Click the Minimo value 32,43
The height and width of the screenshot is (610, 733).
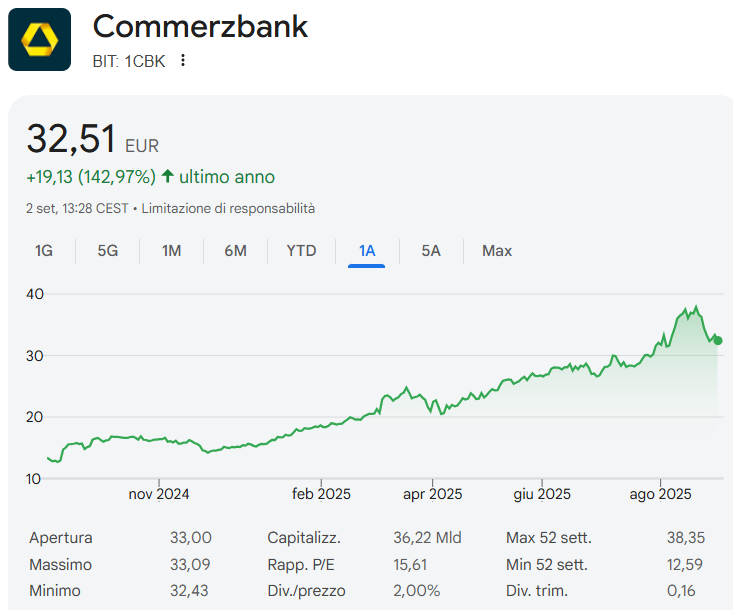point(189,591)
